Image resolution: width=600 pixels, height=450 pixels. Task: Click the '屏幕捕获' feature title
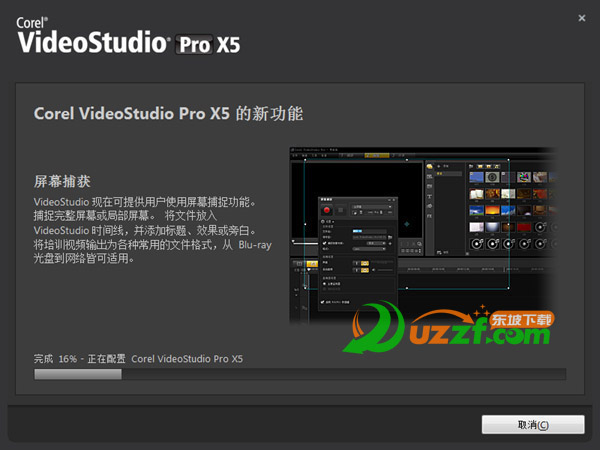point(62,181)
